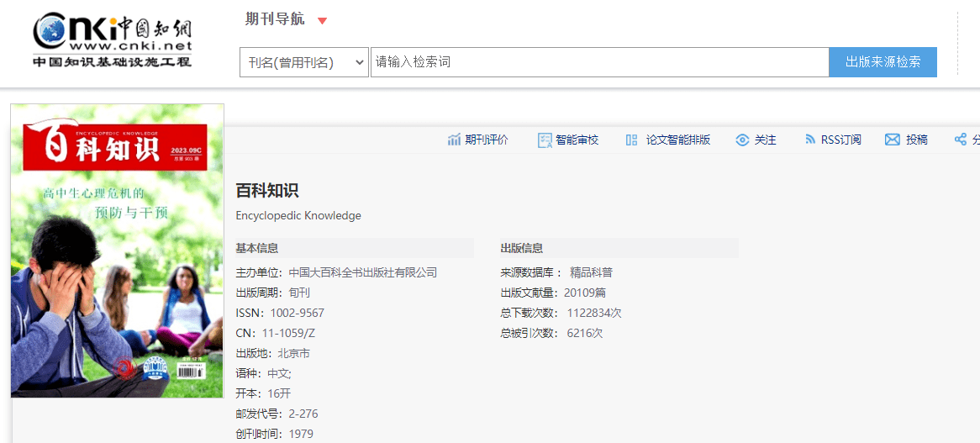Click the 期刊评价 link
Screen dimensions: 980x443
click(487, 140)
